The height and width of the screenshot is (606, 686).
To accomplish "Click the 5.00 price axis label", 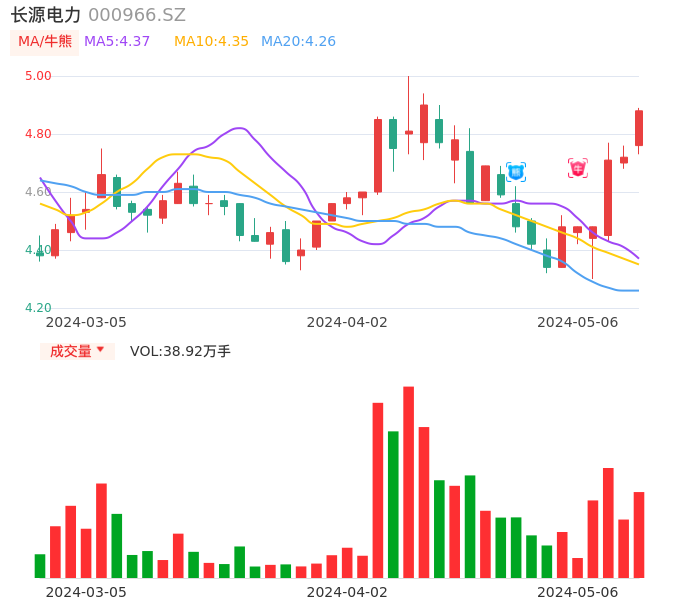I will click(x=38, y=76).
